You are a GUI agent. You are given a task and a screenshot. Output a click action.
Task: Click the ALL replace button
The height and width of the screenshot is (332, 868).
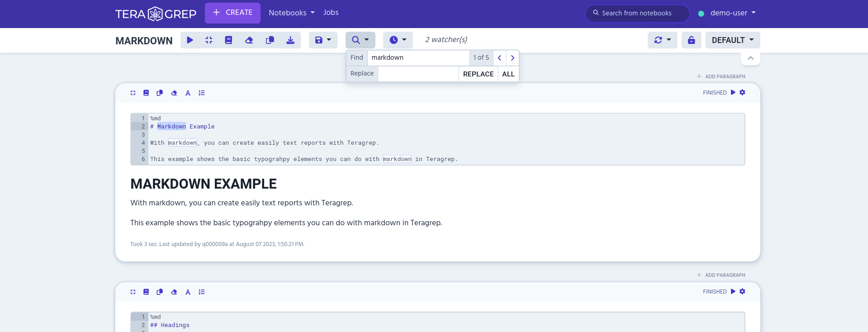pyautogui.click(x=508, y=74)
